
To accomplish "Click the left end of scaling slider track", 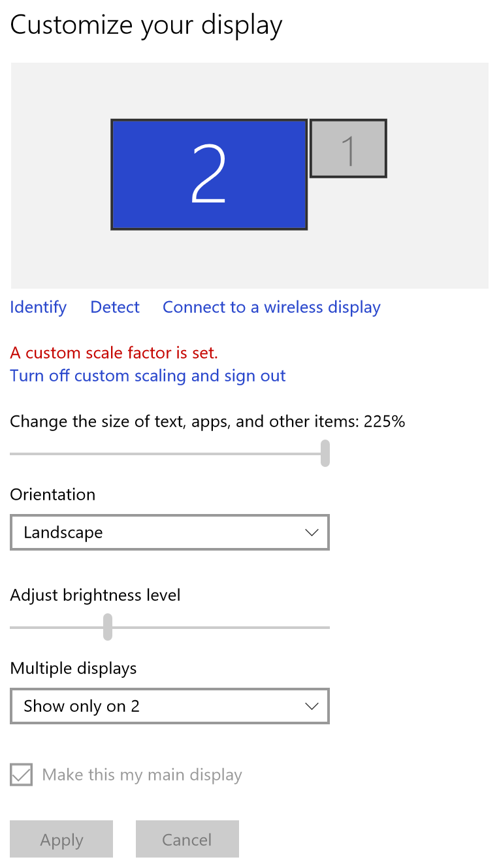I will pyautogui.click(x=14, y=453).
